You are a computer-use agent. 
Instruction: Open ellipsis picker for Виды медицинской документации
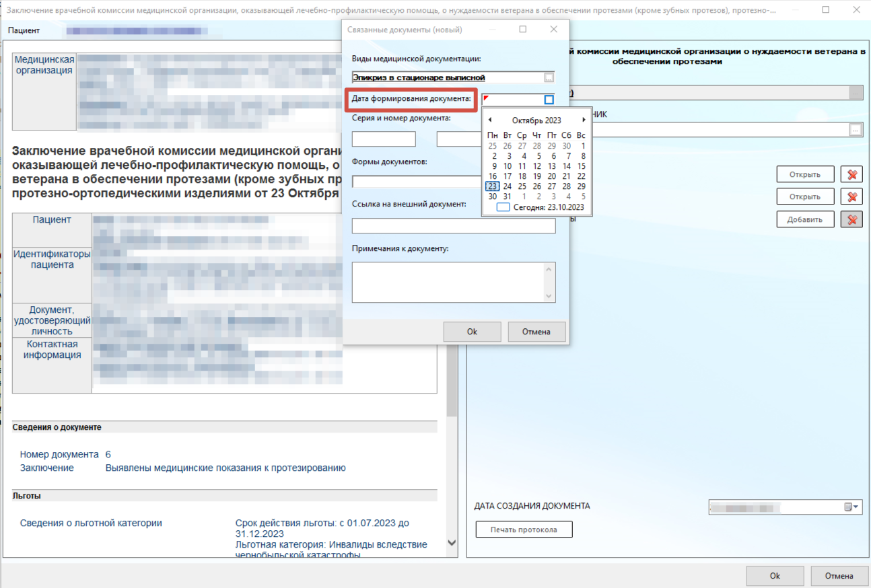point(549,78)
